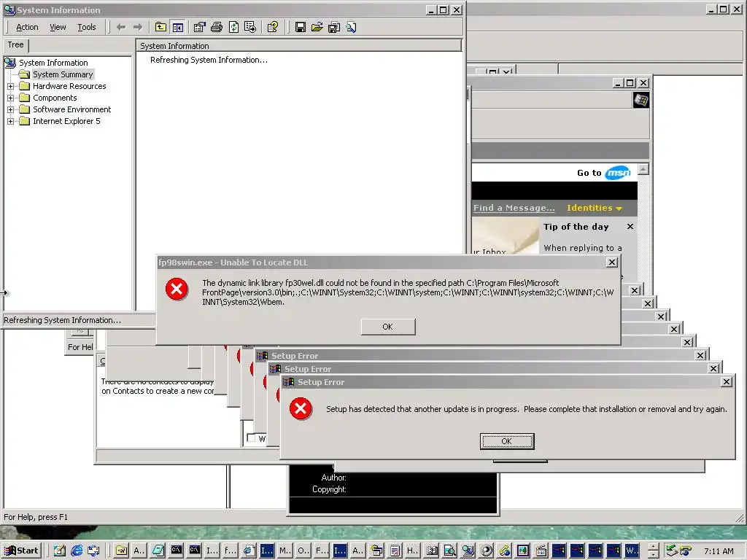
Task: Expand the Hardware Resources tree node
Action: [x=10, y=86]
